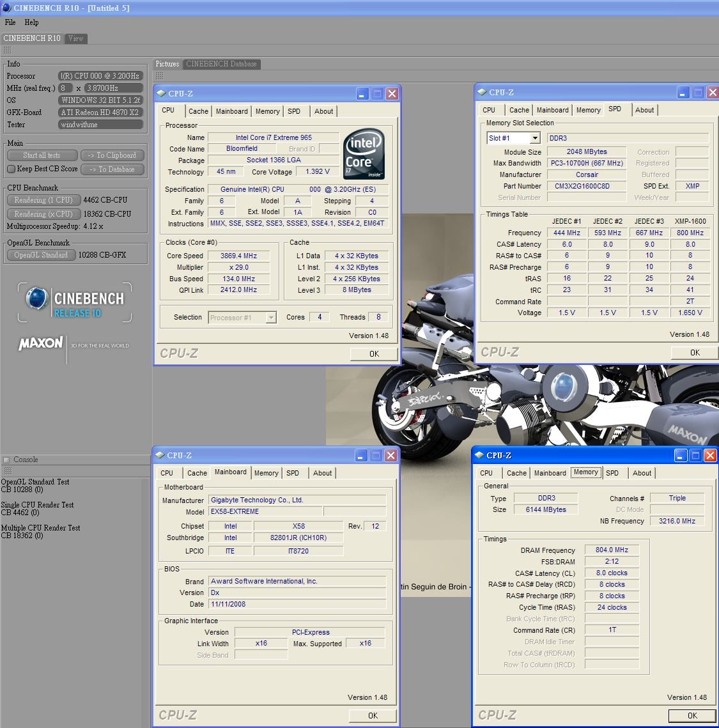Click the Tester name input field
Image resolution: width=719 pixels, height=728 pixels.
tap(100, 125)
